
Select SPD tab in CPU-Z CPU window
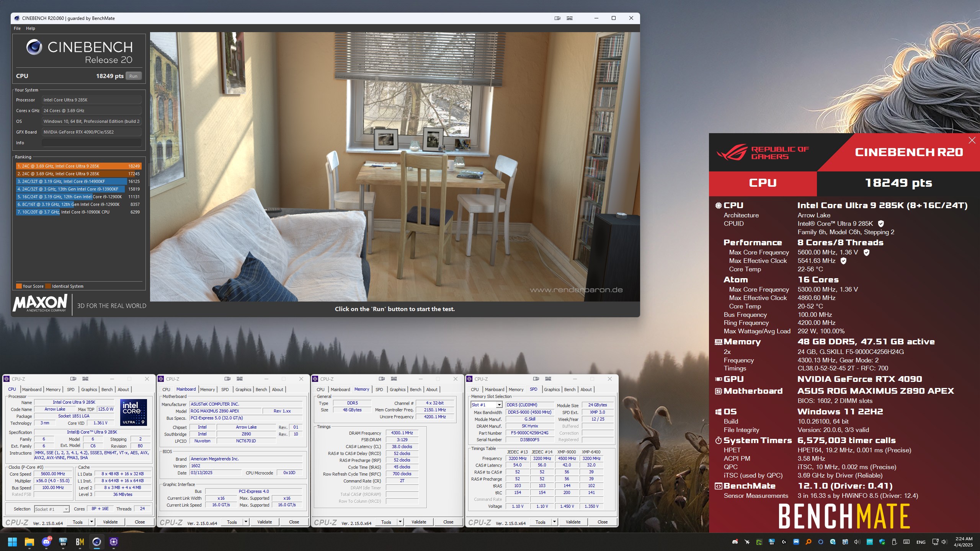(71, 390)
